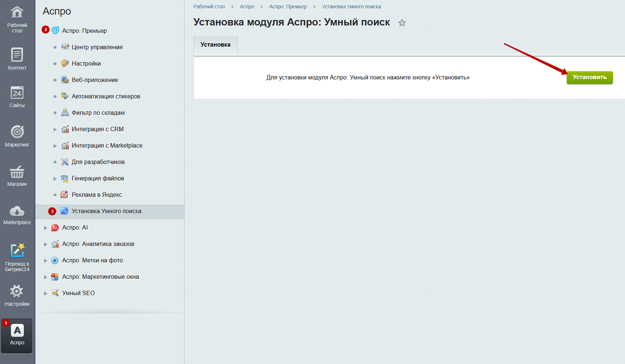Go to Аспро: Премьер breadcrumb link

pos(288,7)
